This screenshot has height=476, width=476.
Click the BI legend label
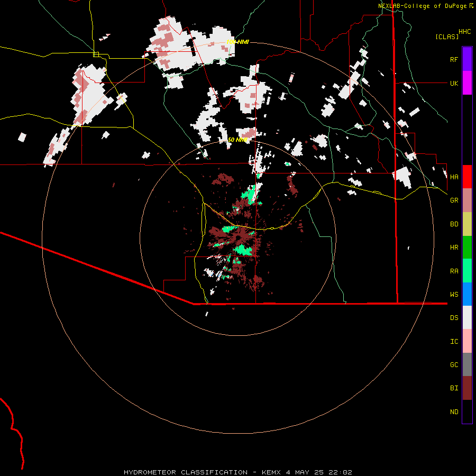pos(454,388)
